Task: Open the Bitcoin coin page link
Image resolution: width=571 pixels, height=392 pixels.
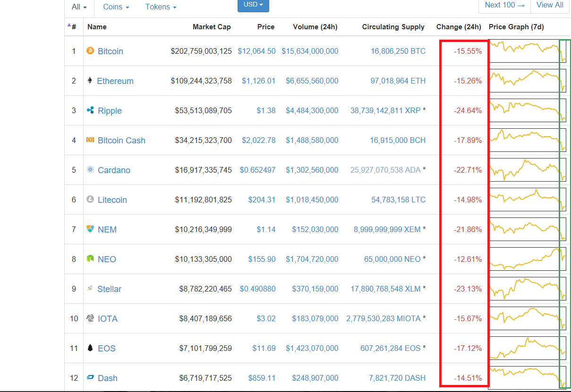Action: click(x=111, y=51)
